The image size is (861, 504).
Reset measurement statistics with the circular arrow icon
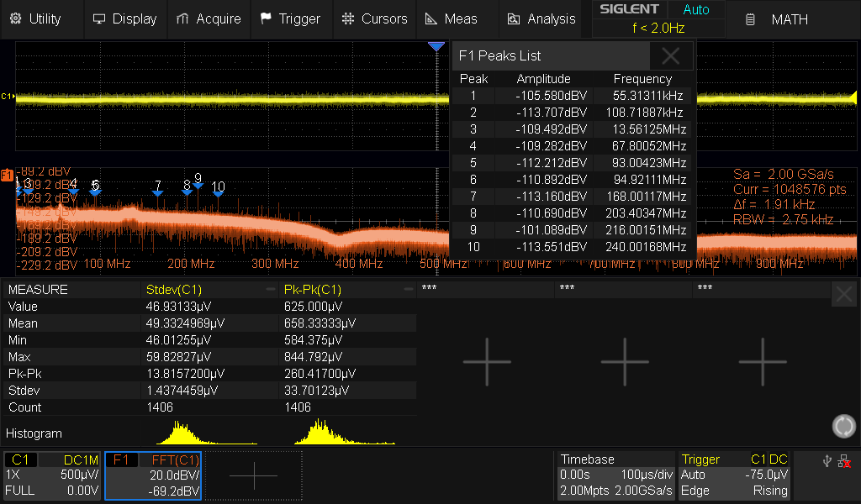(843, 426)
